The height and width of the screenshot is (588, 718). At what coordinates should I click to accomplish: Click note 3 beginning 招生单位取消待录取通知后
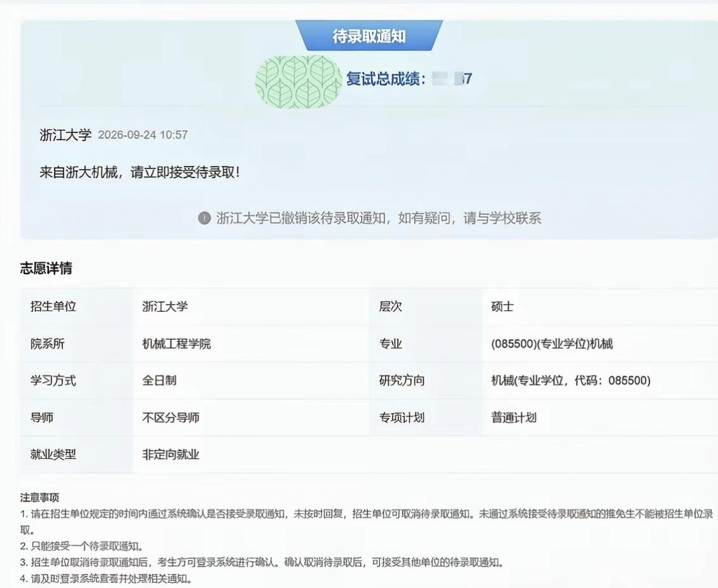(262, 563)
